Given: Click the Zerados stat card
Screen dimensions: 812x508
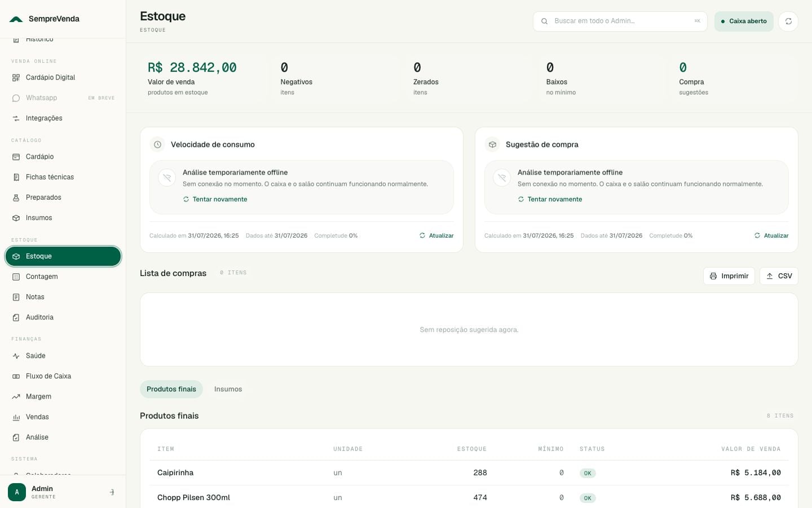Looking at the screenshot, I should point(469,78).
